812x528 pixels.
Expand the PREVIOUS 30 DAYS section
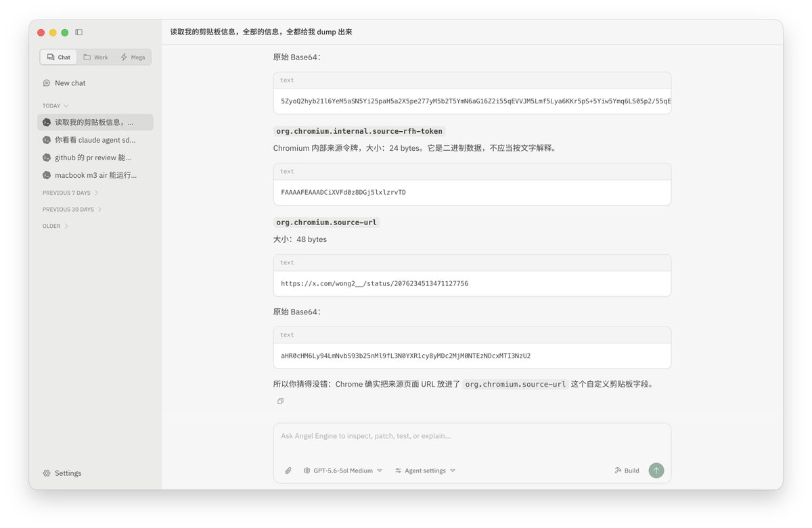tap(72, 210)
